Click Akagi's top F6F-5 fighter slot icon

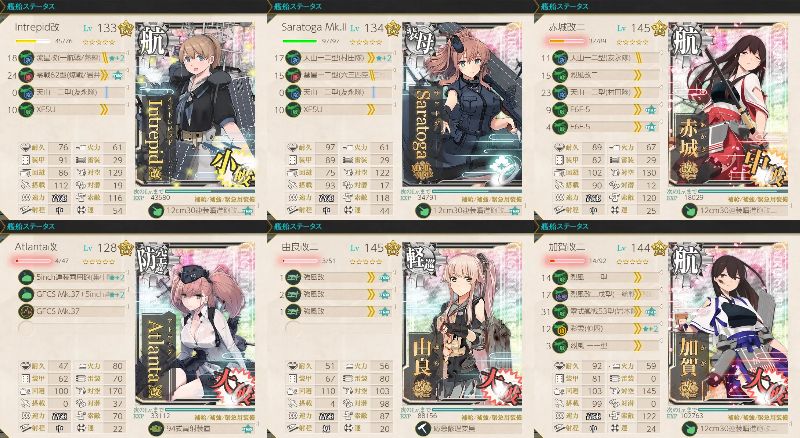tap(560, 110)
